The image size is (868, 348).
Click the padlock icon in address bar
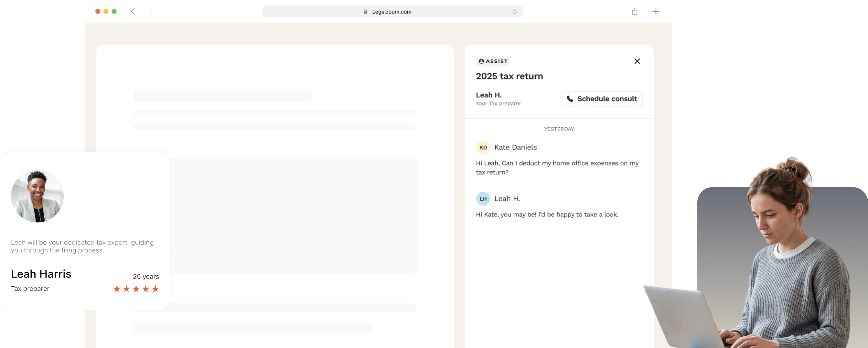click(x=365, y=11)
